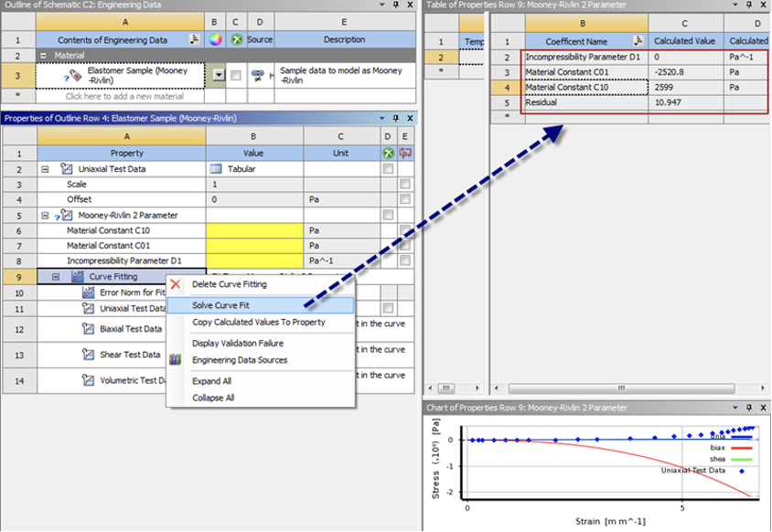Select Copy Calculated Values To Property
The width and height of the screenshot is (772, 532).
261,323
